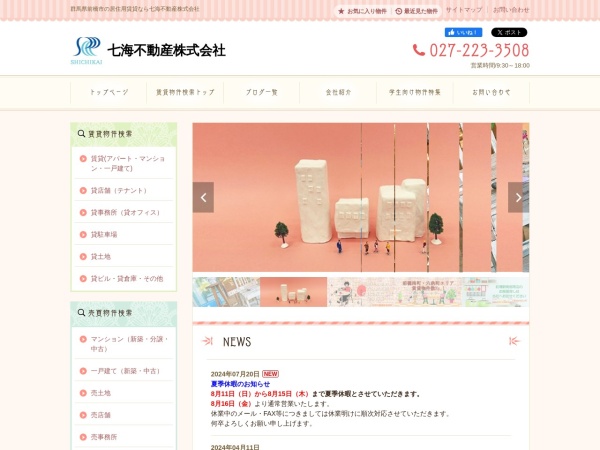600x450 pixels.
Task: Click the Shichikai company logo
Action: (x=86, y=50)
